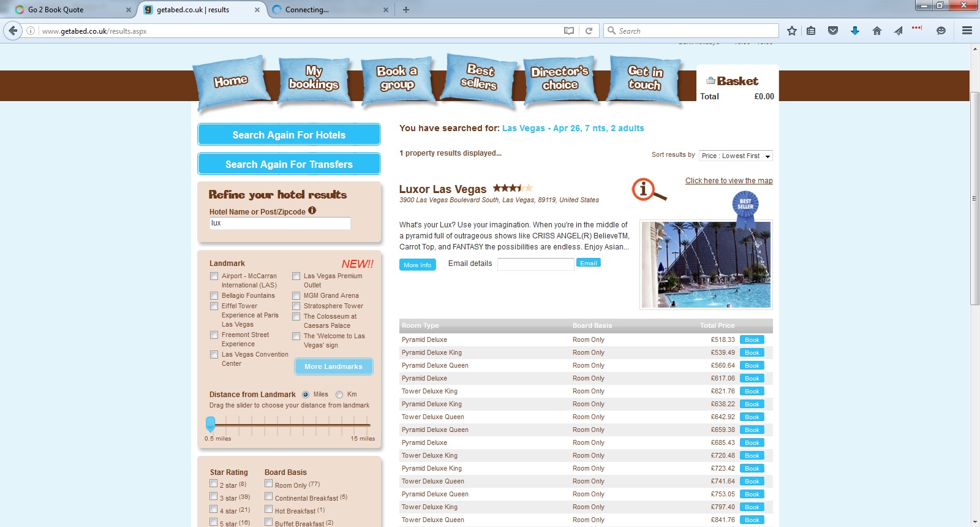Open the site information icon in address bar
The width and height of the screenshot is (980, 527).
[31, 31]
